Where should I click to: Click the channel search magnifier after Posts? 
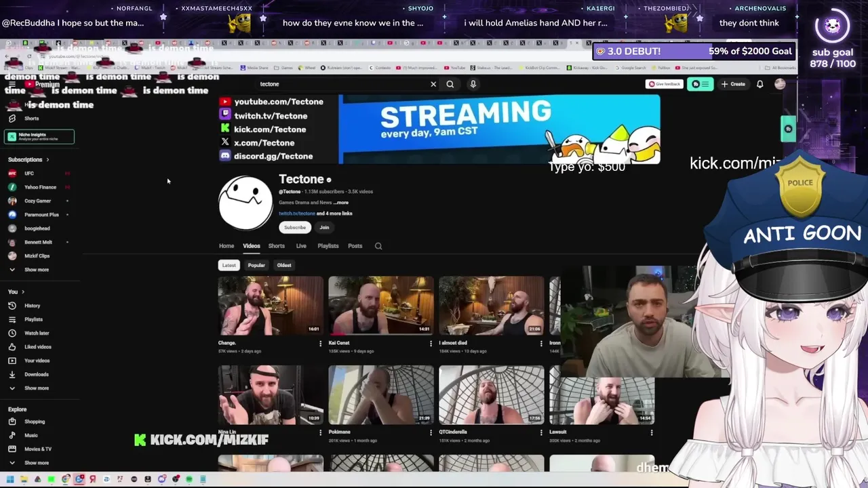[x=378, y=246]
